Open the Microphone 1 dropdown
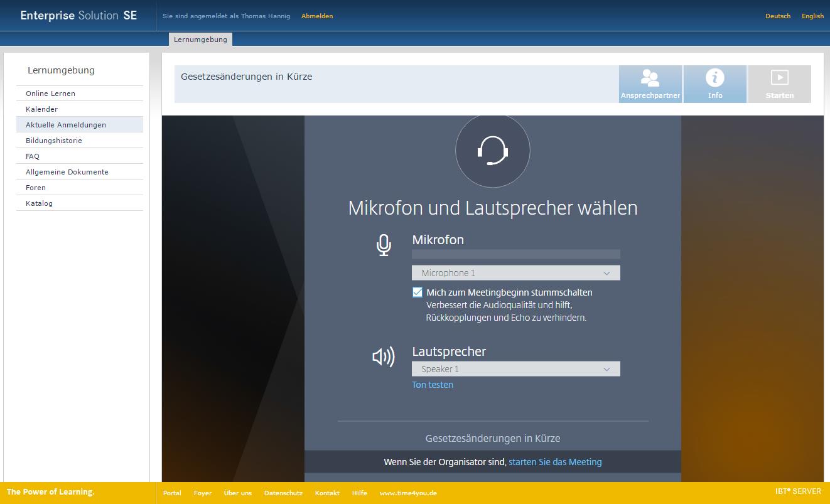830x504 pixels. pyautogui.click(x=516, y=273)
